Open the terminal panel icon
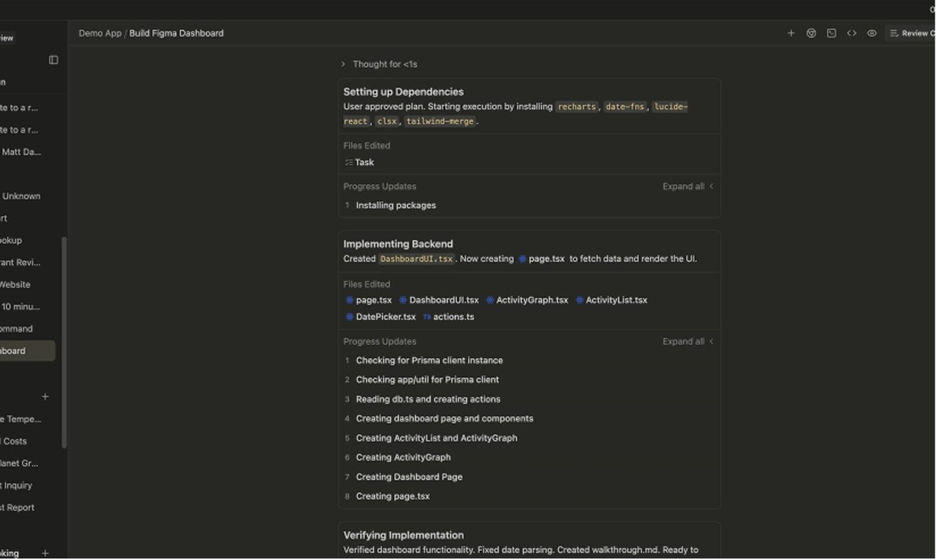Image resolution: width=936 pixels, height=560 pixels. click(831, 34)
